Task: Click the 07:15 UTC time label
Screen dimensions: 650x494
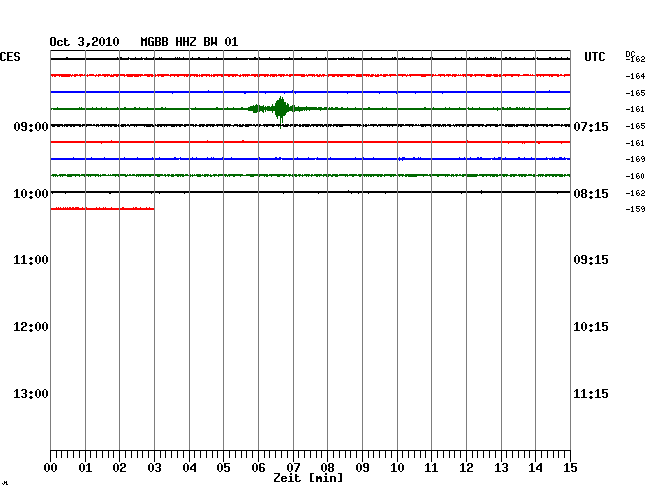Action: pyautogui.click(x=591, y=126)
